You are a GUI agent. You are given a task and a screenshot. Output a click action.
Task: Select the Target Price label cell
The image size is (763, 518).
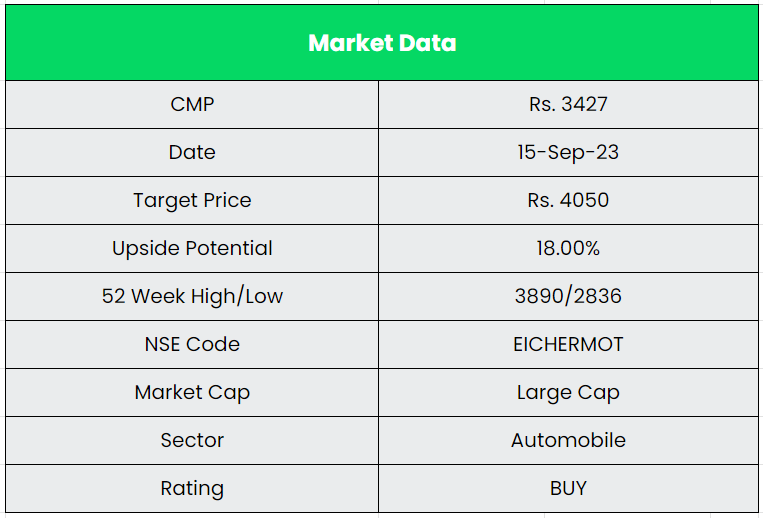tap(192, 200)
